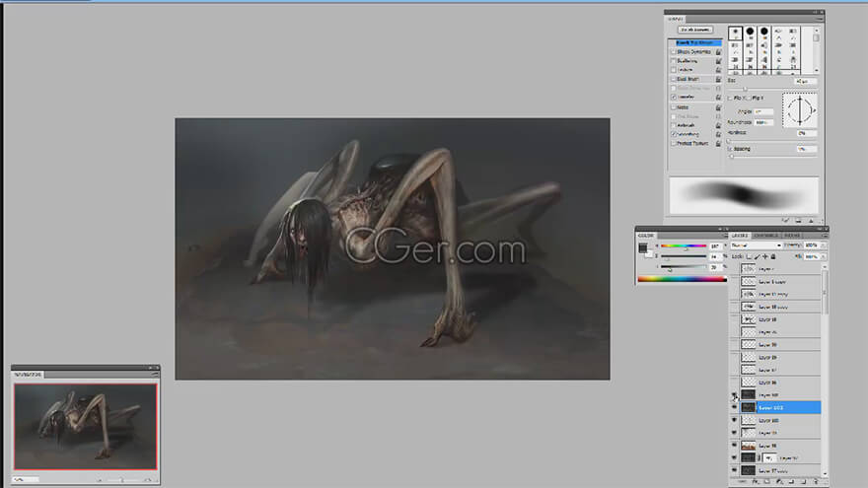Click the lock all padlock icon
Viewport: 868px width, 488px height.
click(x=773, y=256)
